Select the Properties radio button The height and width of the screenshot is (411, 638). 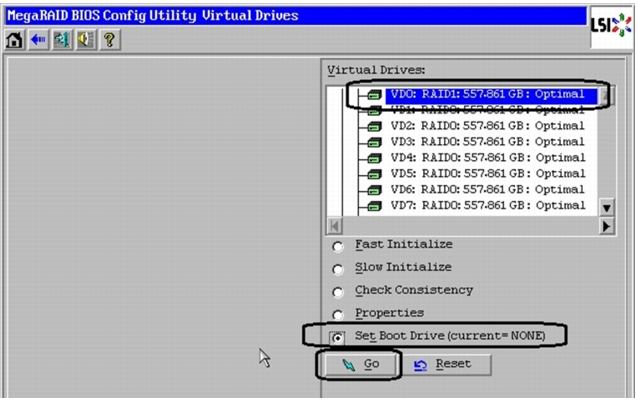click(x=337, y=315)
